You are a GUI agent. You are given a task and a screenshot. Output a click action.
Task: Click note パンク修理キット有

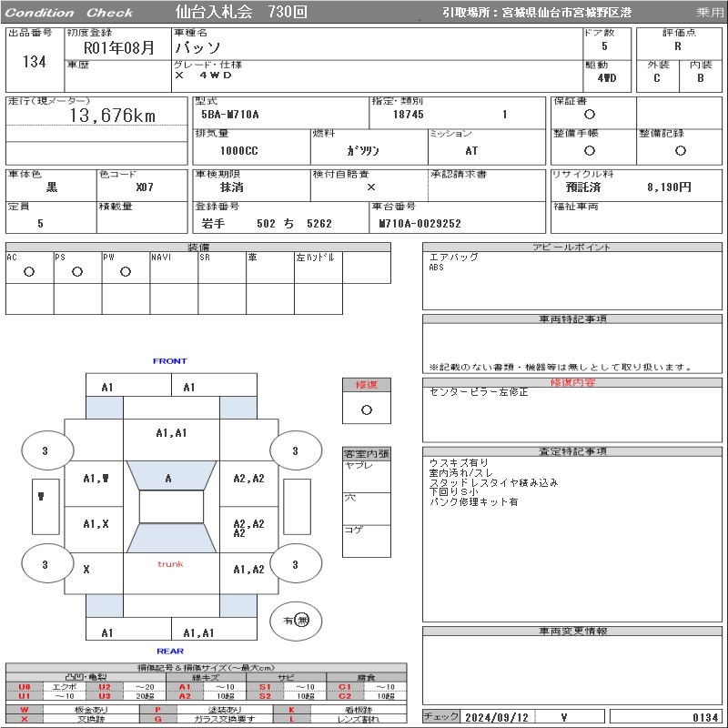[x=473, y=502]
